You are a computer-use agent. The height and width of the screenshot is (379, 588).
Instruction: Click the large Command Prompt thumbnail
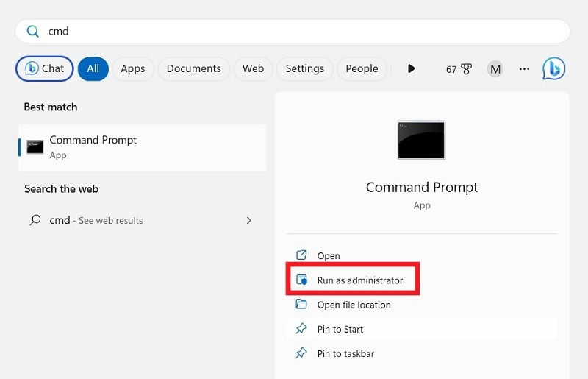click(x=421, y=140)
